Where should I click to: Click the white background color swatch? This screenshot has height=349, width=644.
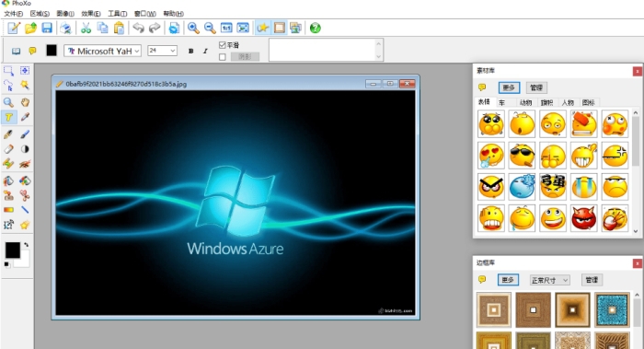24,262
